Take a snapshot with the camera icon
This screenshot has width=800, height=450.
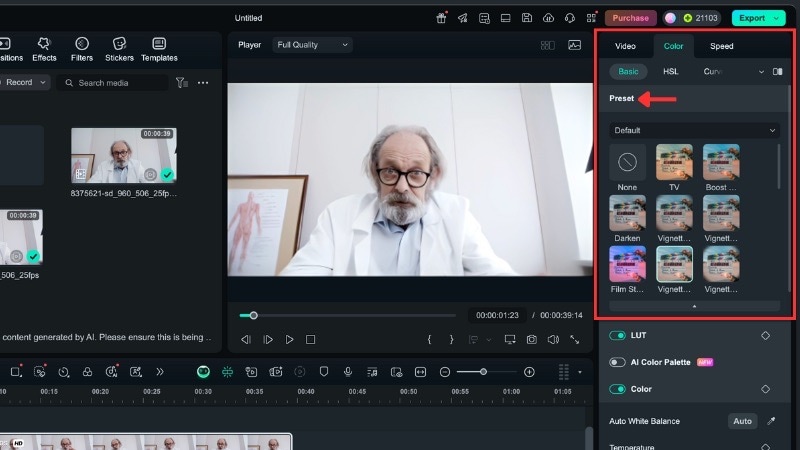532,339
